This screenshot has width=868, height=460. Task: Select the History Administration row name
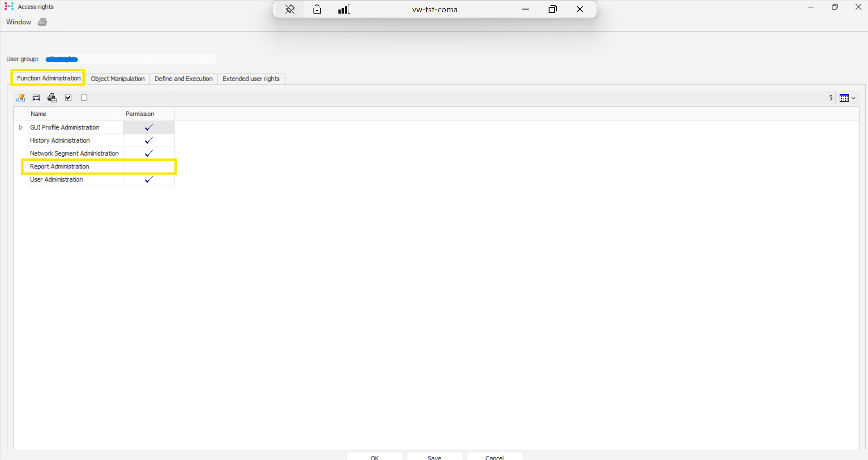60,141
